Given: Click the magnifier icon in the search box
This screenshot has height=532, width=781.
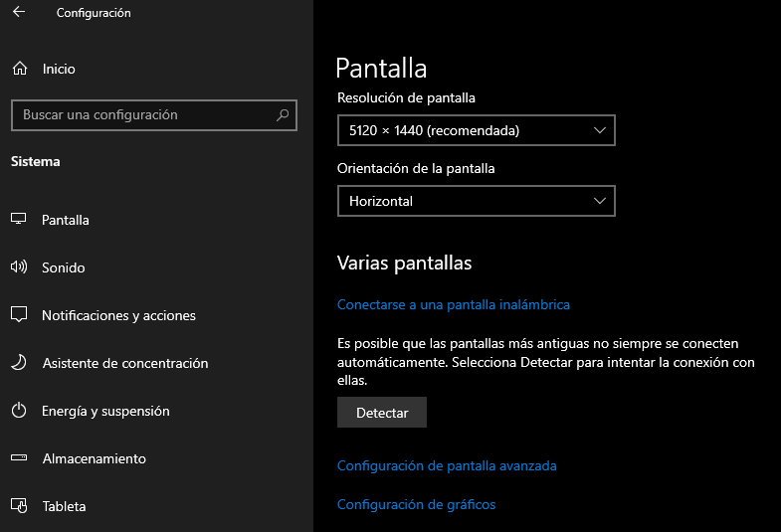Looking at the screenshot, I should [x=283, y=115].
